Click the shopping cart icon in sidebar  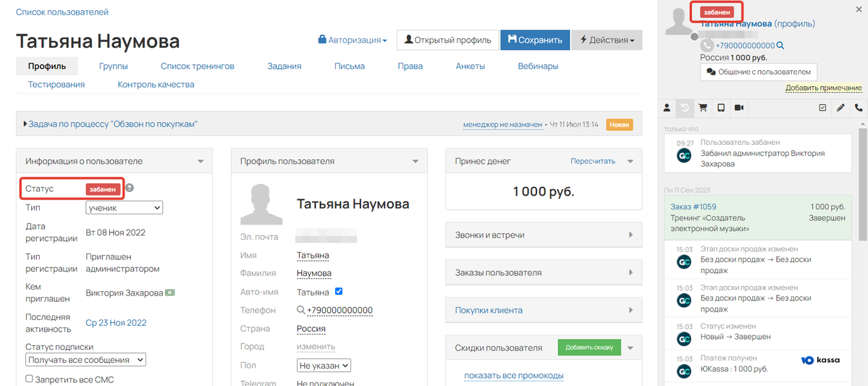click(x=703, y=107)
